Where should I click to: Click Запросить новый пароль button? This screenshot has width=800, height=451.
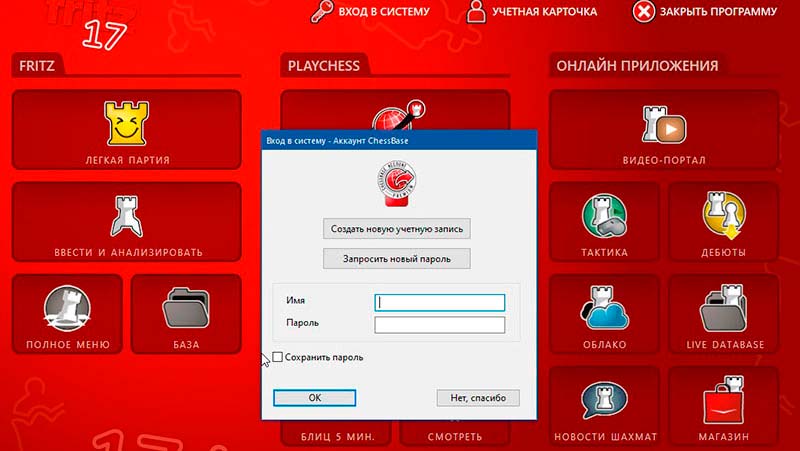coord(397,259)
